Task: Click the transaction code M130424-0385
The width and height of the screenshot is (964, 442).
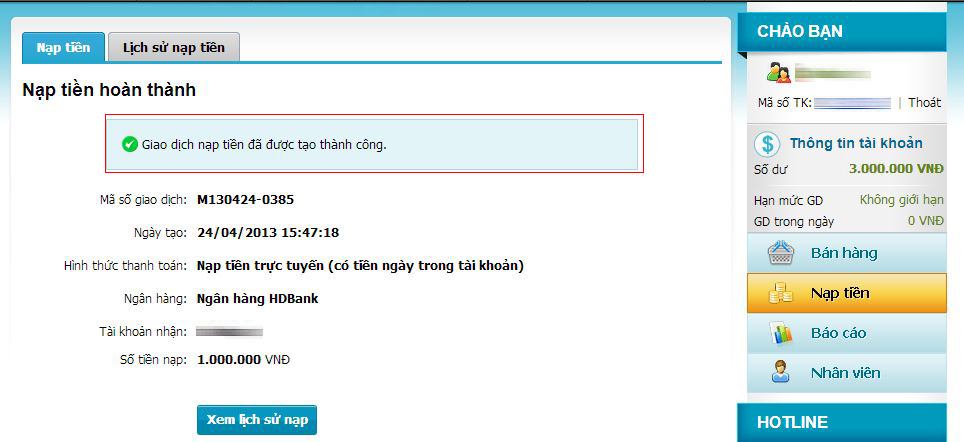Action: tap(245, 200)
